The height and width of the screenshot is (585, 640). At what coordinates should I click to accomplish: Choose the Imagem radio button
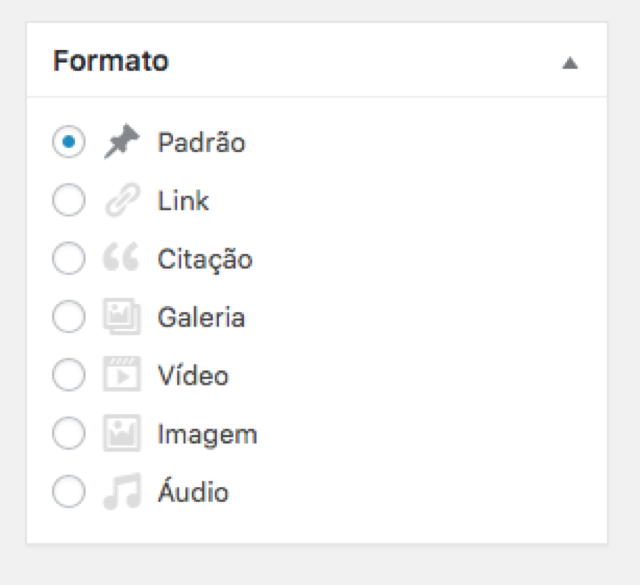tap(69, 435)
